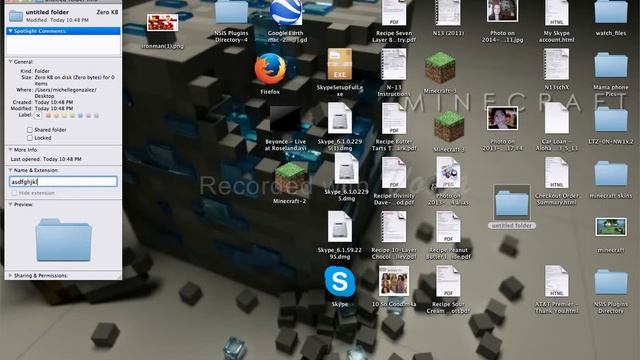
Task: Apply the purple label color
Action: [89, 116]
